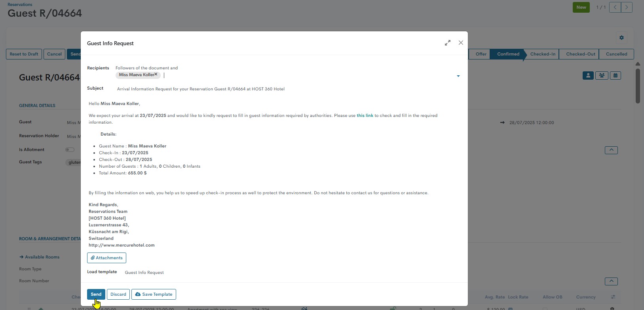Select the Checked-Out status stage
The image size is (644, 310).
580,54
